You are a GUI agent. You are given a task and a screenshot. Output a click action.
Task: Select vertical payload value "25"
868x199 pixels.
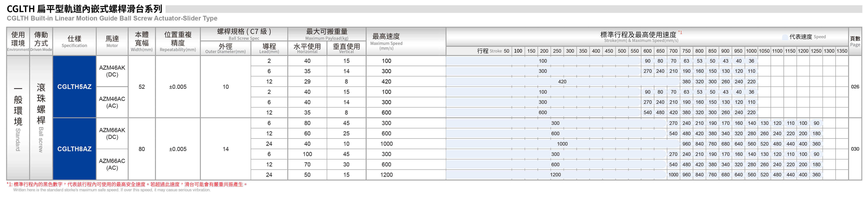click(346, 133)
